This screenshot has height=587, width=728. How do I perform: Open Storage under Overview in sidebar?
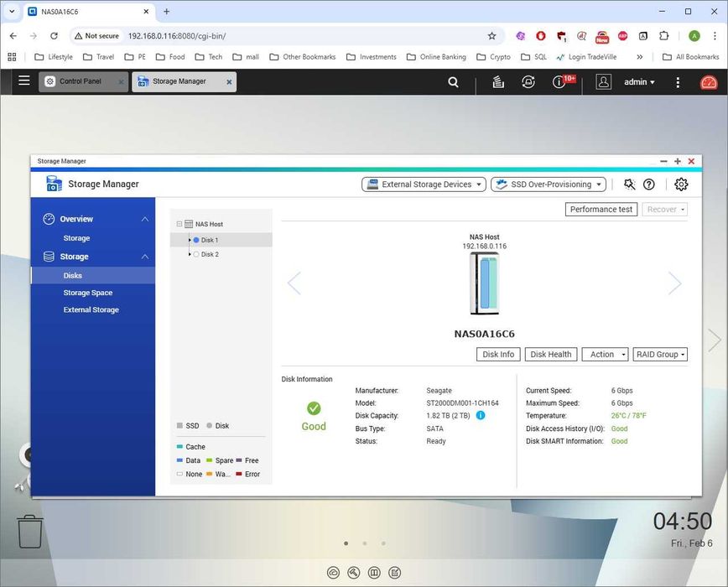(x=76, y=238)
